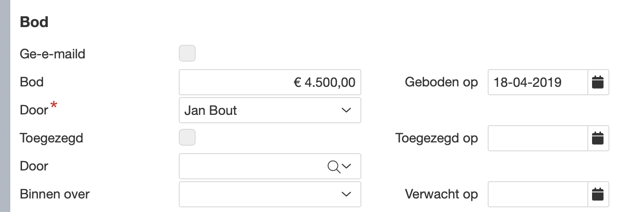Click into the Bod amount field € 4.500,00

pyautogui.click(x=270, y=82)
